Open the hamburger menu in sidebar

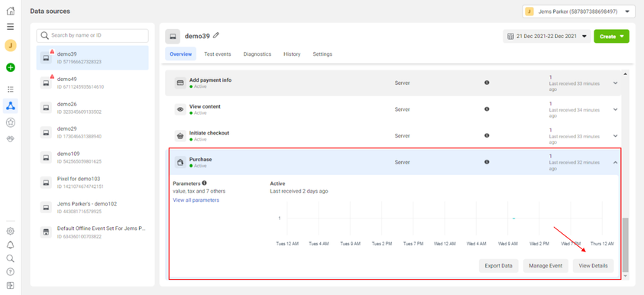click(x=11, y=27)
